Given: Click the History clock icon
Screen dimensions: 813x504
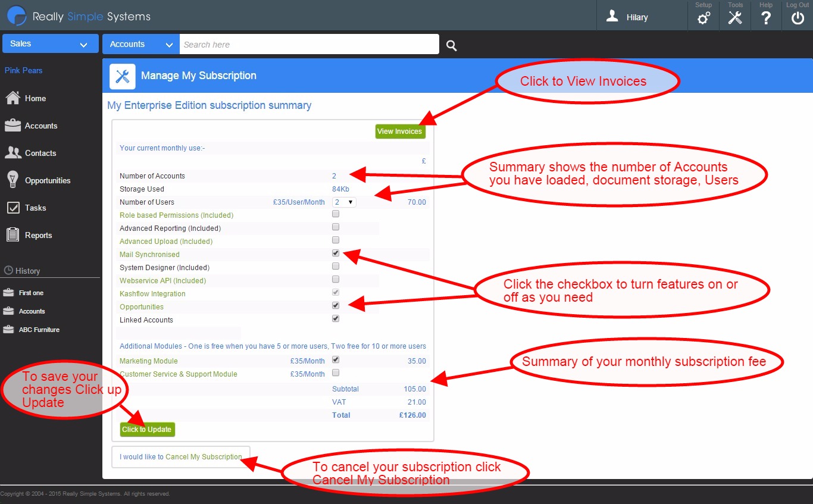Looking at the screenshot, I should pos(8,270).
